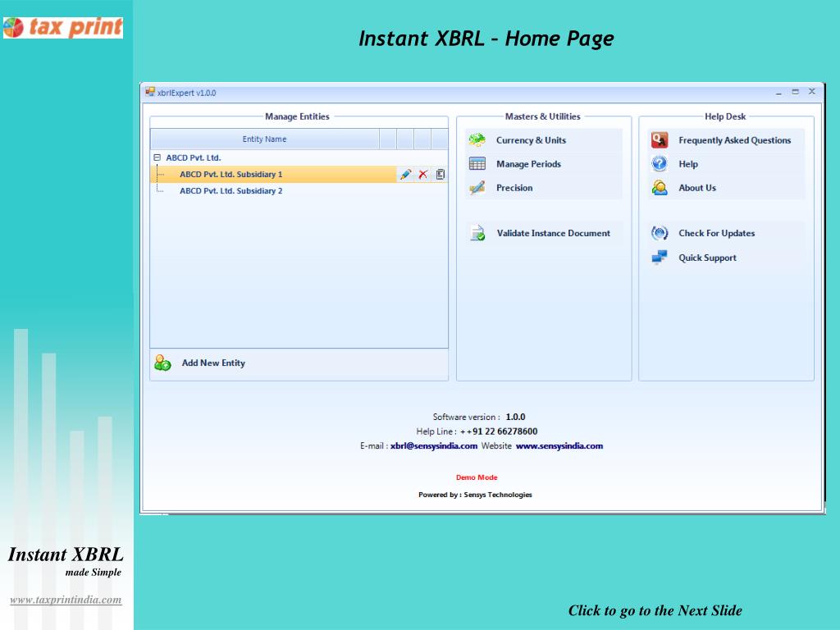Click Add New Entity label
840x630 pixels.
[x=213, y=363]
